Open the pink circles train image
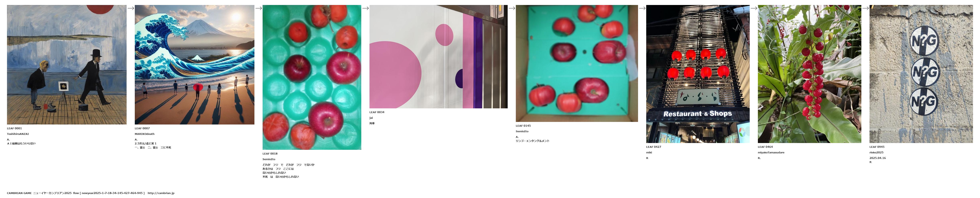980x198 pixels. pyautogui.click(x=438, y=57)
